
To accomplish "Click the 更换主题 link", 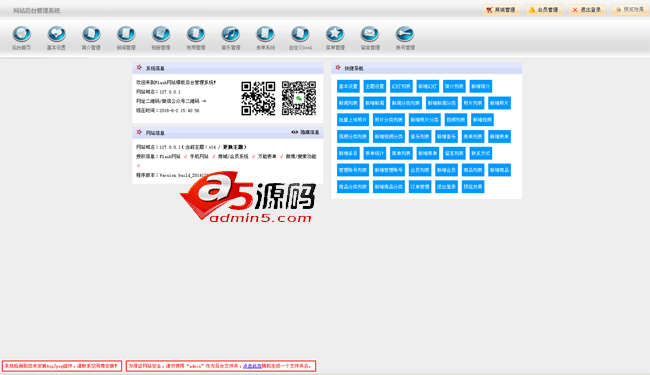I will pos(234,147).
